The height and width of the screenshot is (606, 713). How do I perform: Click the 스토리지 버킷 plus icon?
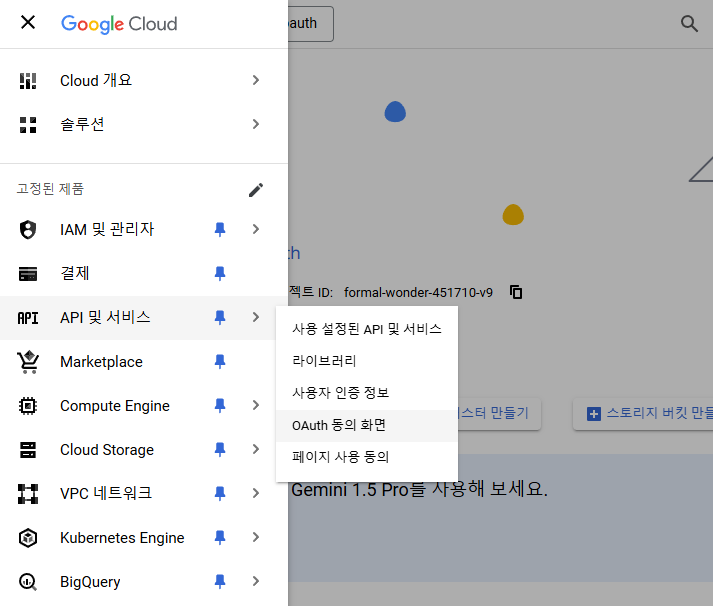pyautogui.click(x=594, y=414)
